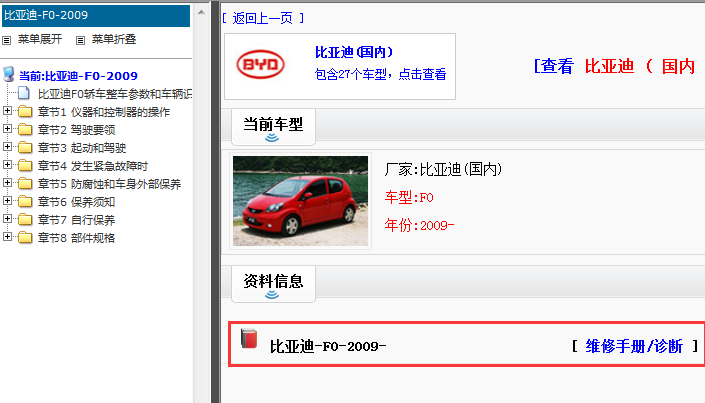The image size is (705, 403).
Task: Open 比亚迪F0轿车整车参数和车辆识 document
Action: (x=115, y=94)
